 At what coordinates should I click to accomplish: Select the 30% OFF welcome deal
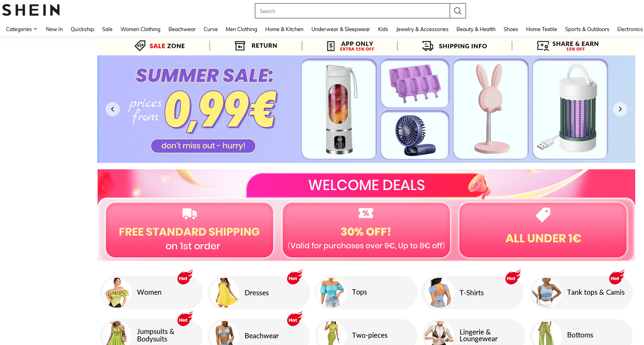point(366,230)
